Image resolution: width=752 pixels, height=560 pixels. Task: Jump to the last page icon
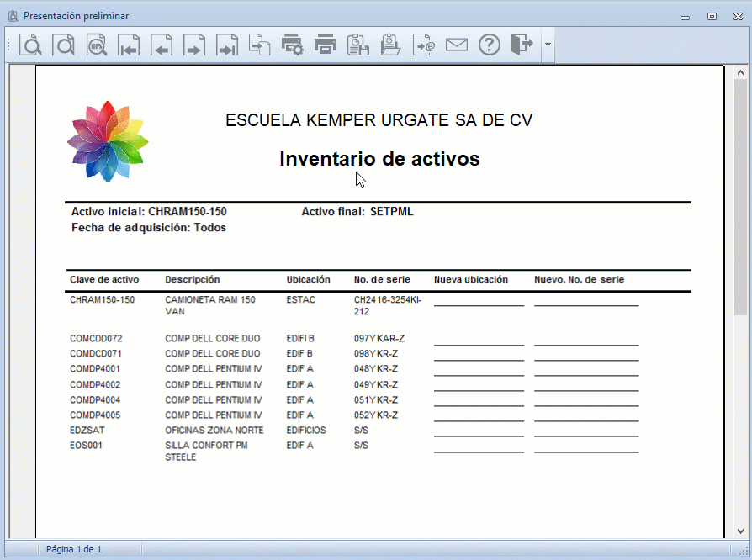click(227, 45)
